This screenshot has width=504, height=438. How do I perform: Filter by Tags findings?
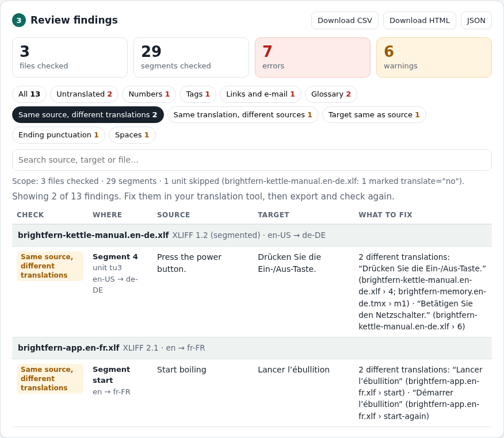198,94
